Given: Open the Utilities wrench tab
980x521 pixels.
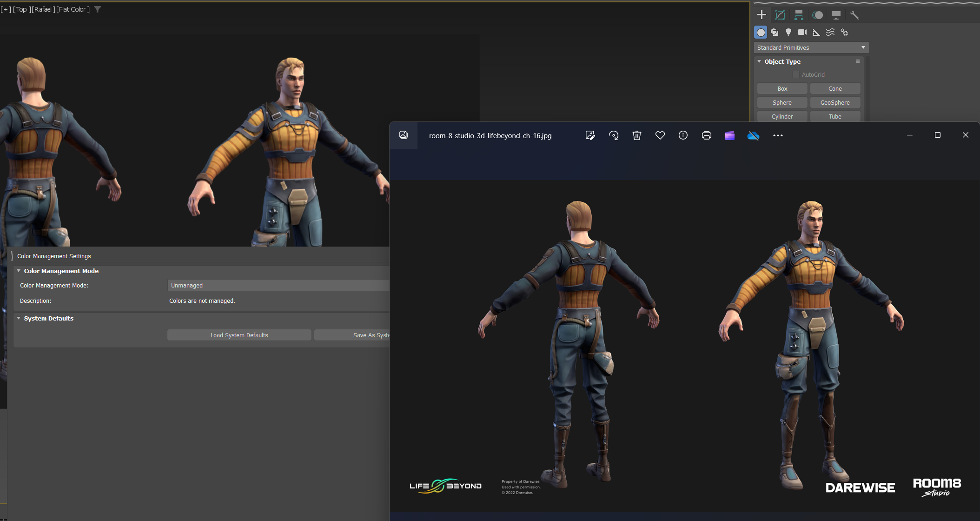Looking at the screenshot, I should [854, 15].
